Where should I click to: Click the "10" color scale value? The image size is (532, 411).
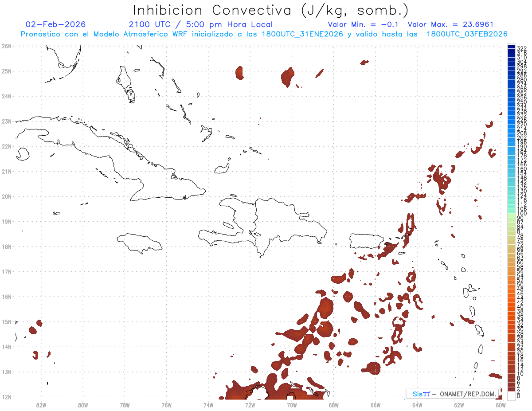520,374
